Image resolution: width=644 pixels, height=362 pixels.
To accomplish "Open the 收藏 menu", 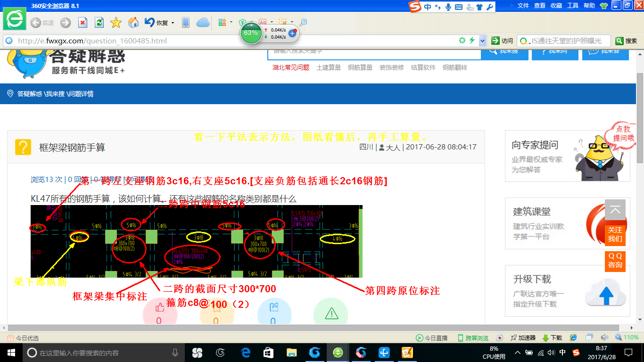I will pos(556,6).
